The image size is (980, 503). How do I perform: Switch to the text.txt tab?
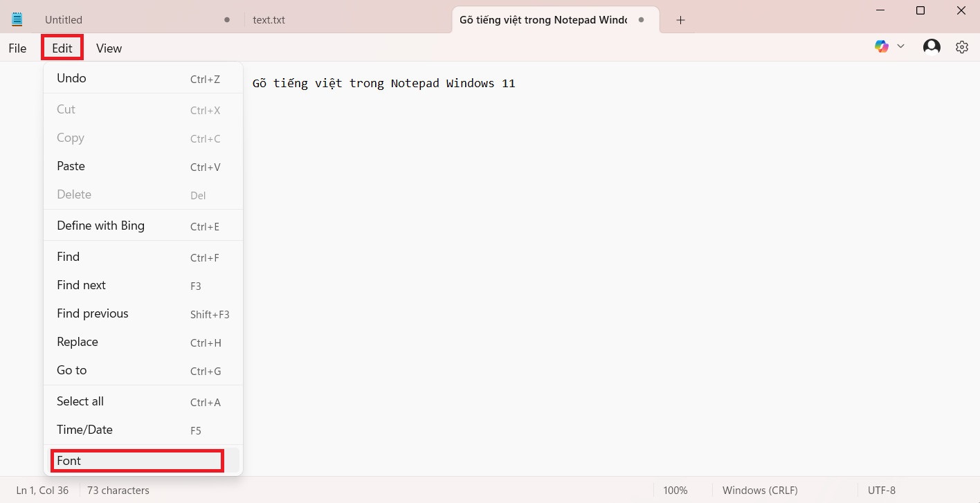pyautogui.click(x=346, y=20)
